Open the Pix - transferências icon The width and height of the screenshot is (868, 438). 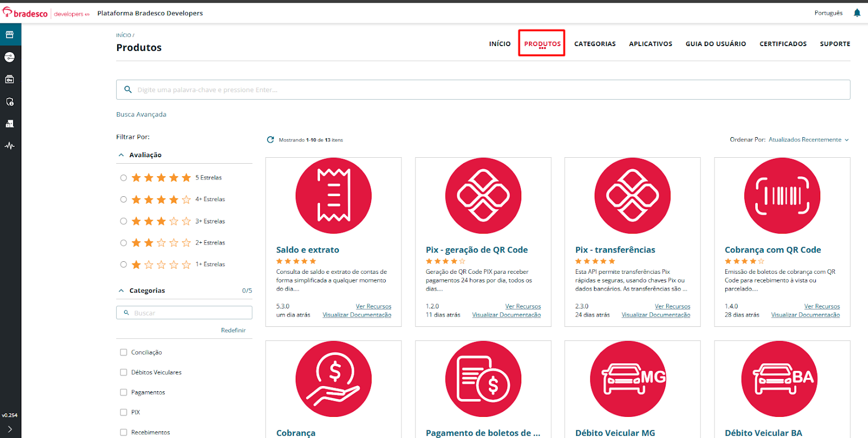633,196
